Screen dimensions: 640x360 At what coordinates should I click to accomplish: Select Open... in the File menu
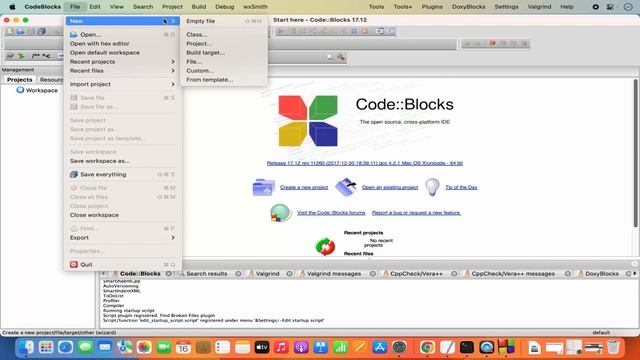pos(122,35)
